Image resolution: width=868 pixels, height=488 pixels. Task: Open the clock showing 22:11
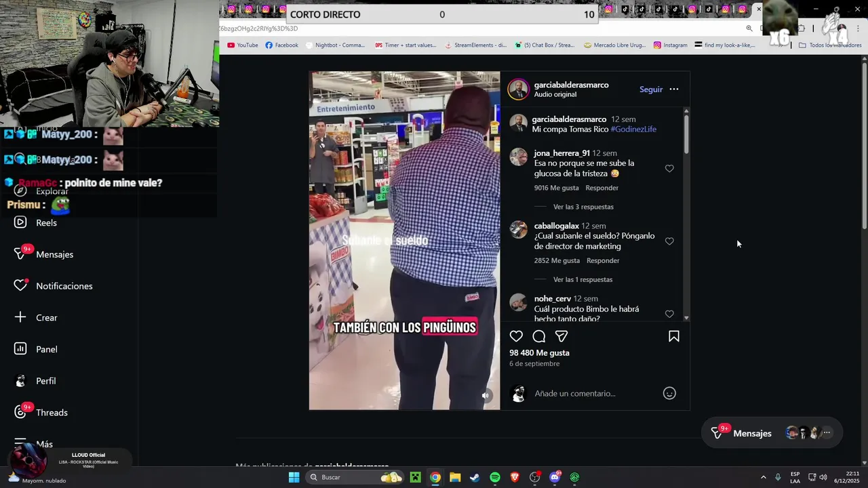coord(846,477)
